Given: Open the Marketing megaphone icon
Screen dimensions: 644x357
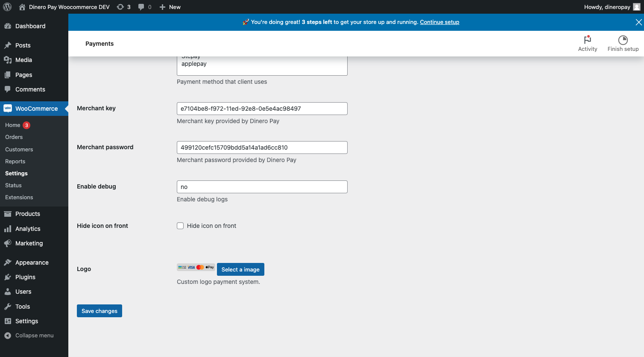Looking at the screenshot, I should click(8, 243).
